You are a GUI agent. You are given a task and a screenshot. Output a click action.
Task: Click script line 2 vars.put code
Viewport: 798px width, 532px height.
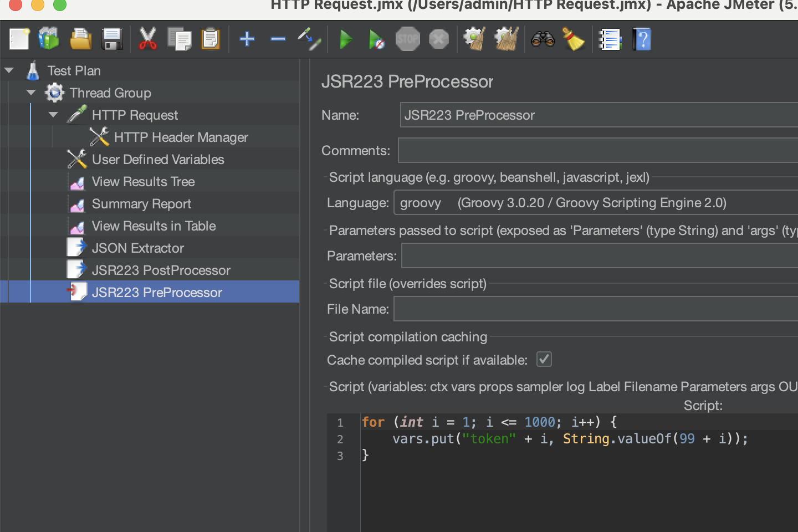pyautogui.click(x=570, y=439)
